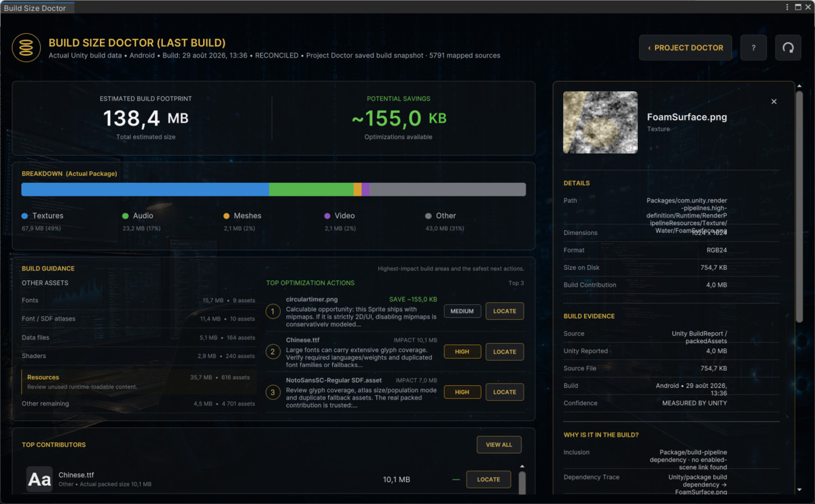The height and width of the screenshot is (504, 815).
Task: Click View All top contributors
Action: pyautogui.click(x=499, y=445)
